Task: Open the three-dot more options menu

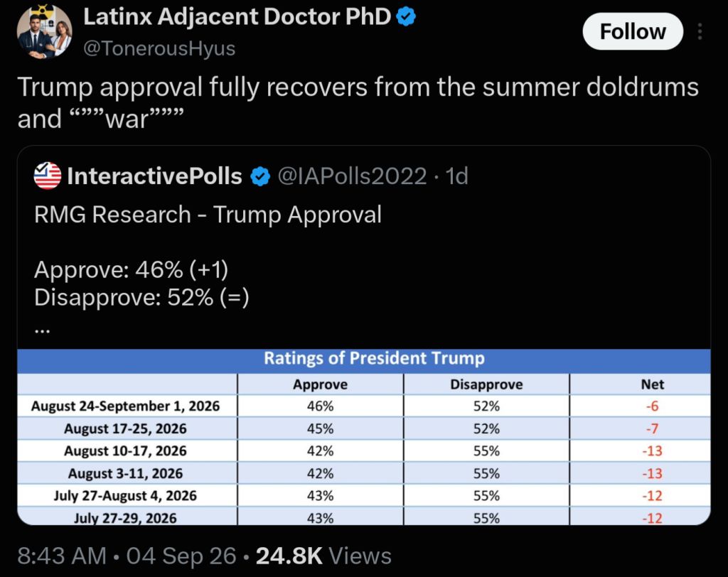Action: (x=700, y=31)
